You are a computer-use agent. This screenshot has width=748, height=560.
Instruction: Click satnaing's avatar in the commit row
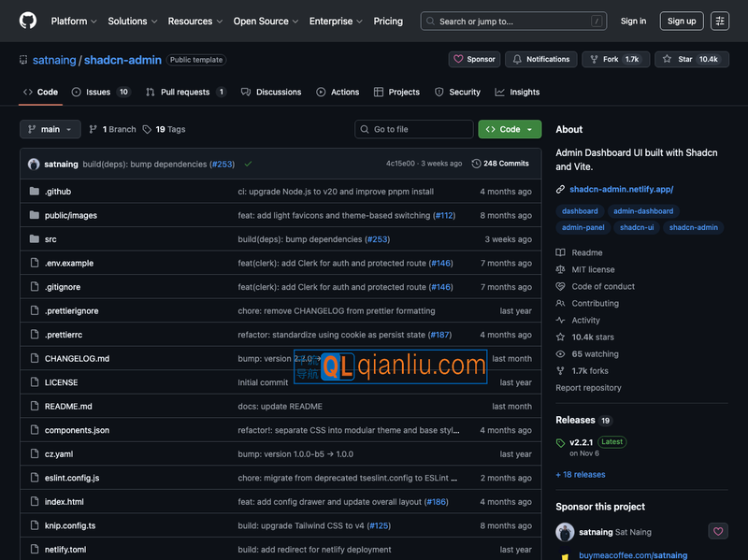coord(34,164)
